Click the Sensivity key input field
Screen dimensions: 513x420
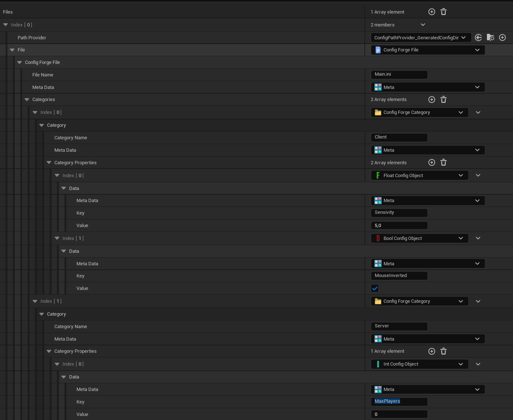point(399,213)
